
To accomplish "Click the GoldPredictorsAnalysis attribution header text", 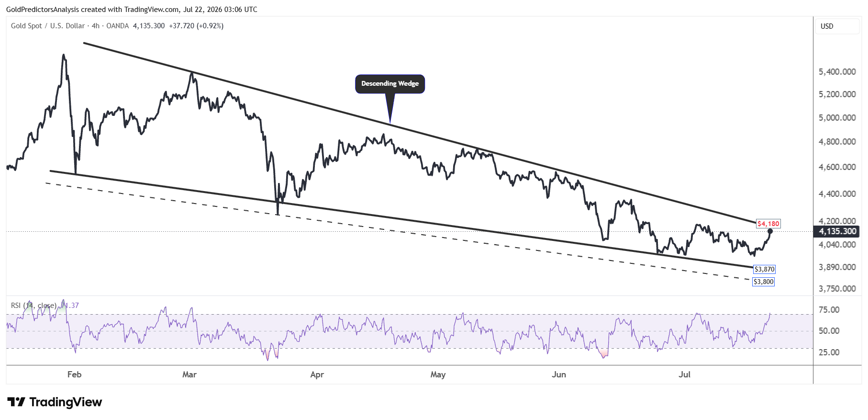I will coord(132,10).
